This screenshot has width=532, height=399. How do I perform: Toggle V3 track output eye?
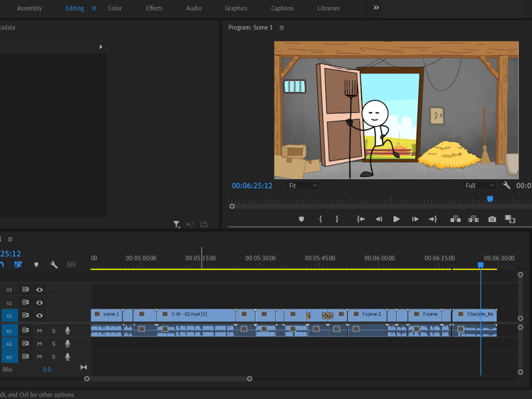click(x=39, y=290)
